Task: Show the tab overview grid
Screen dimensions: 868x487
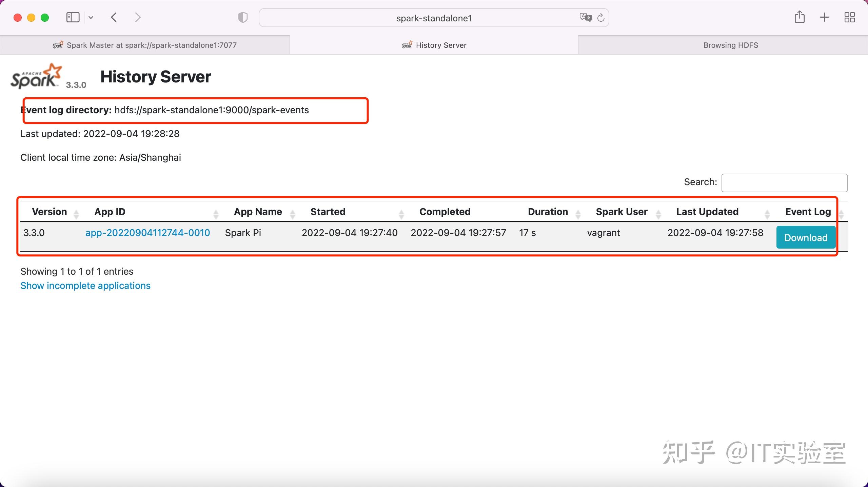Action: 849,17
